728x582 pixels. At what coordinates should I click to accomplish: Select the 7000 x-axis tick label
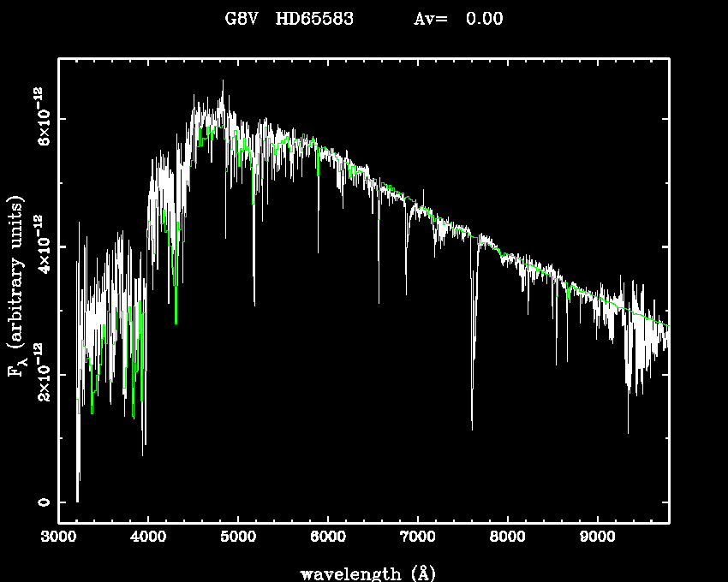(417, 537)
